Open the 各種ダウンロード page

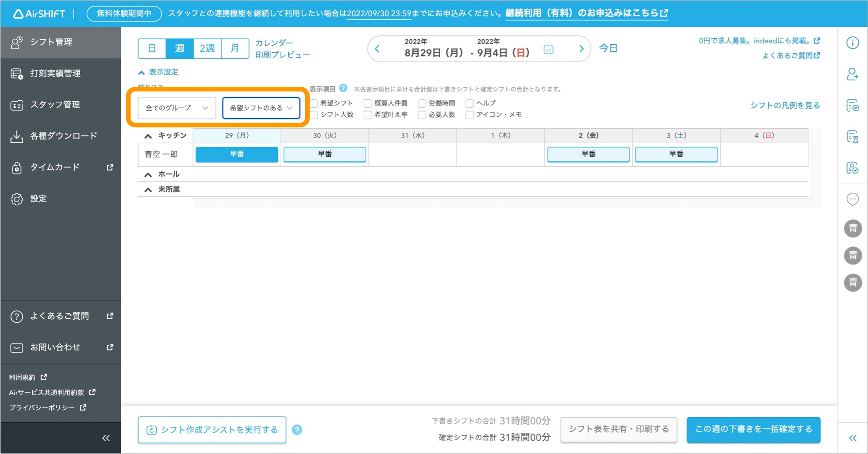(63, 136)
